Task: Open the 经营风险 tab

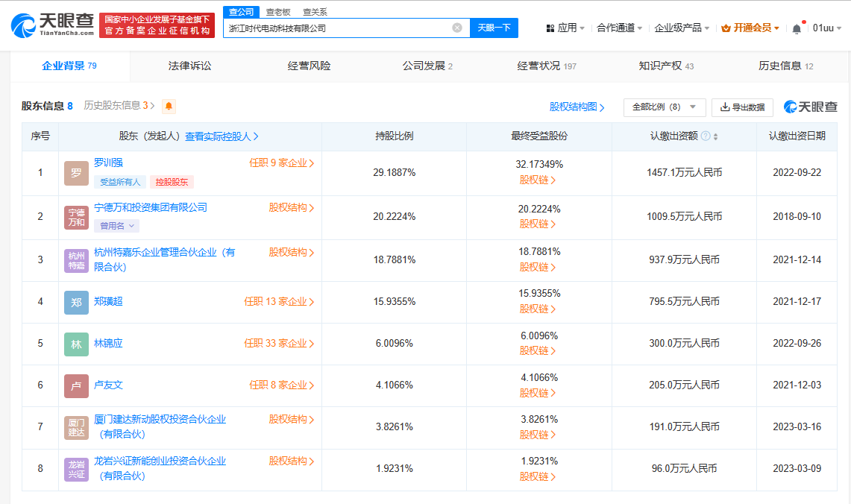Action: point(309,66)
